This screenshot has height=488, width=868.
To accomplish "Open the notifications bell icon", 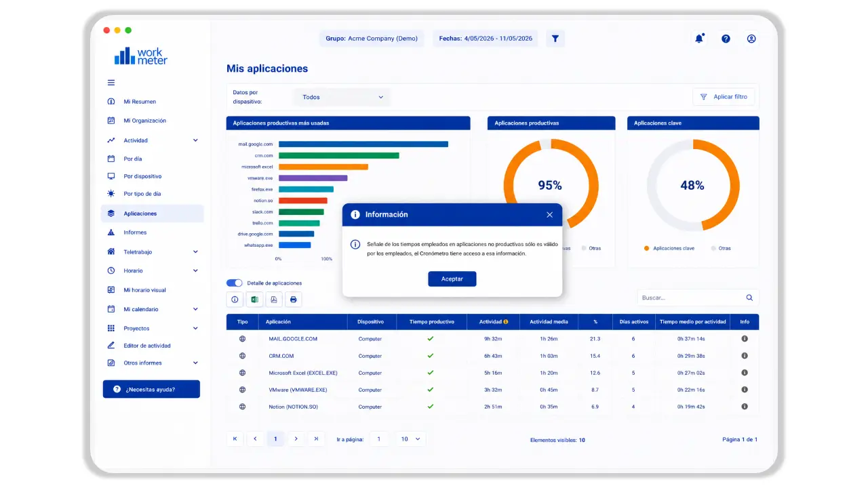I will tap(699, 39).
